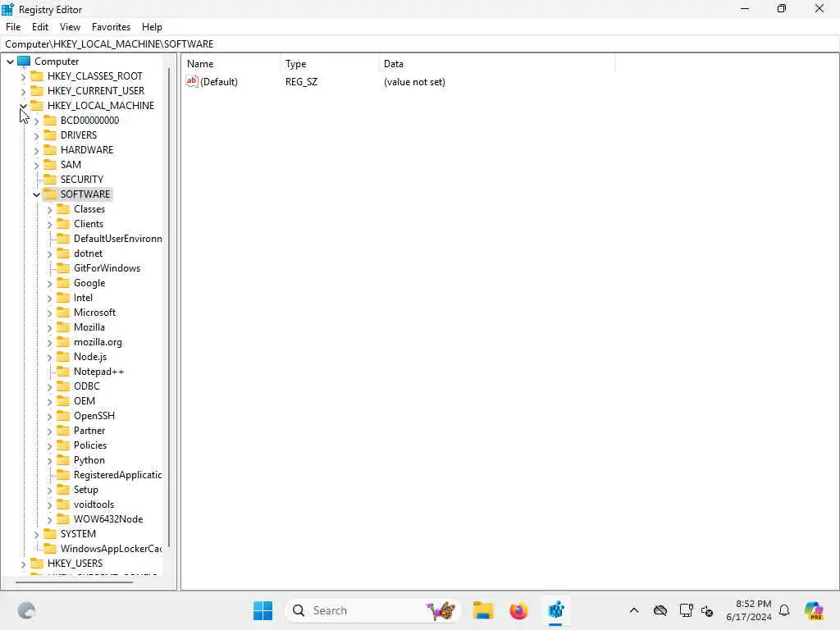Expand the DRIVERS key chevron
840x630 pixels.
36,135
